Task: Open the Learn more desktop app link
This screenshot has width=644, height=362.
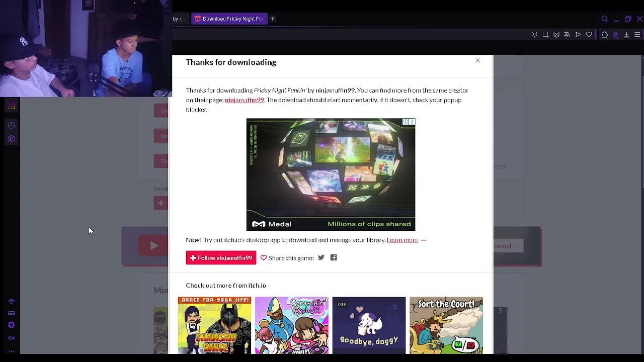Action: pyautogui.click(x=403, y=240)
